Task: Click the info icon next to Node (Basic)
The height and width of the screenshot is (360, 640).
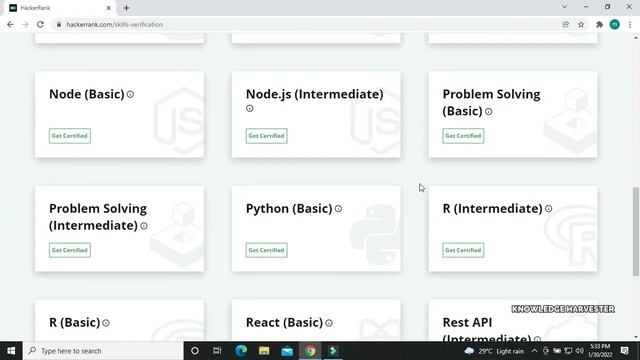Action: (x=130, y=94)
